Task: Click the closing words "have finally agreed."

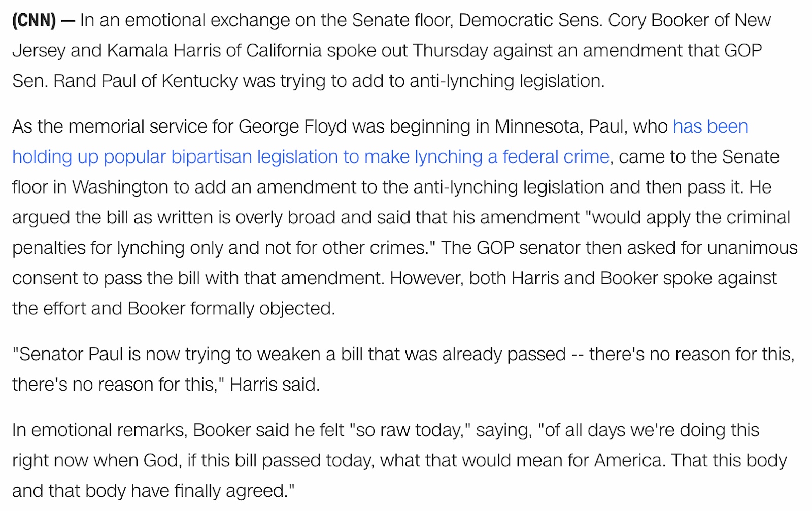Action: pyautogui.click(x=214, y=491)
